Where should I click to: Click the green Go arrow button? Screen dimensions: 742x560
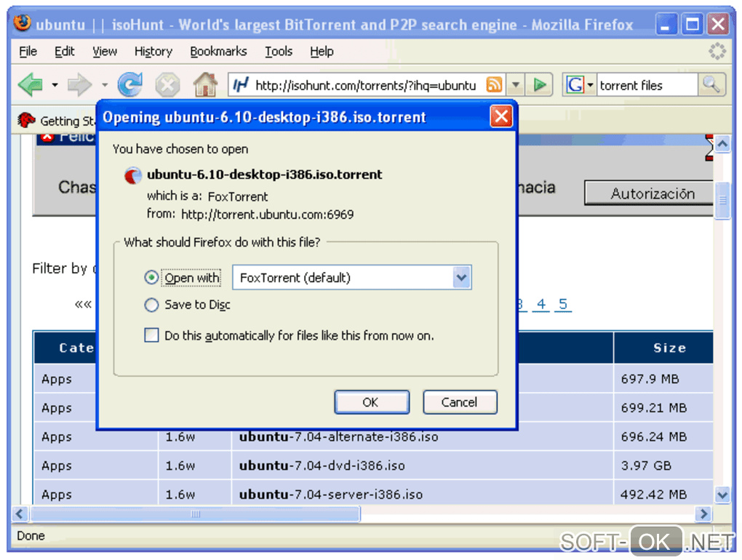click(540, 85)
